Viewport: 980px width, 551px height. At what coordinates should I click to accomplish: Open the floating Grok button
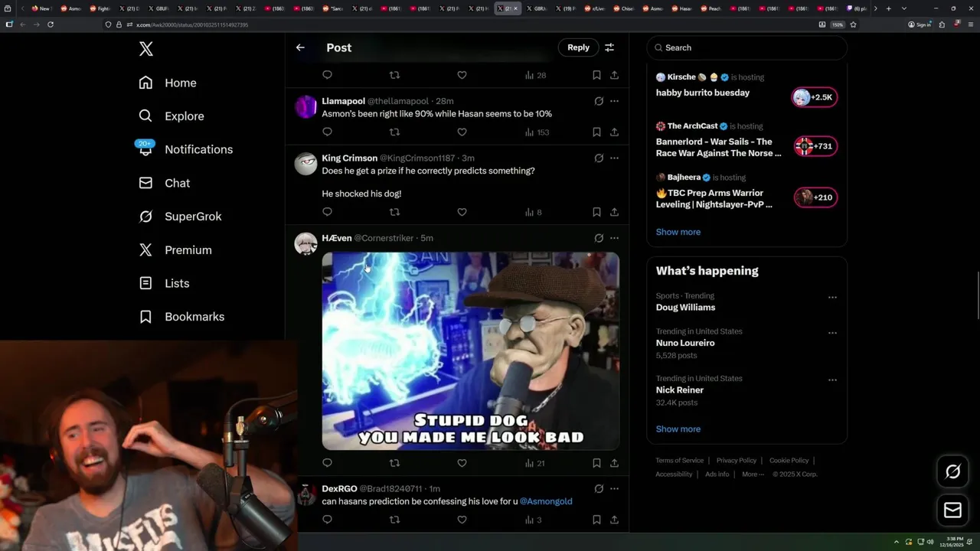[952, 471]
